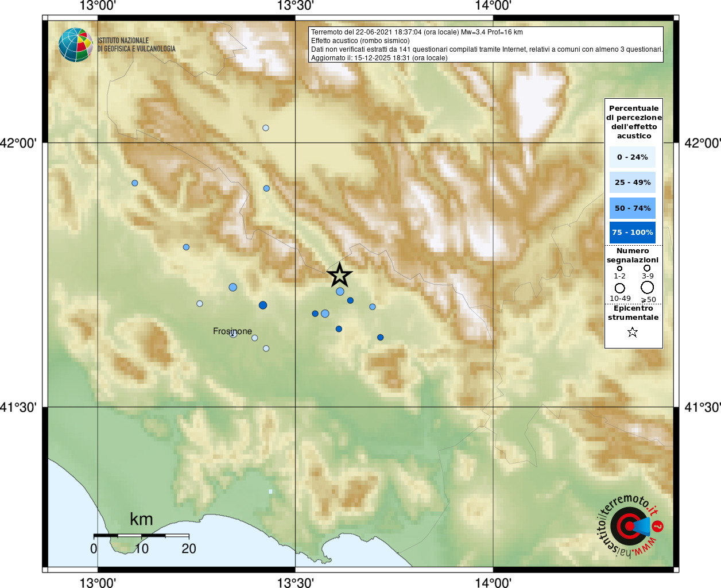Click the bottom 14°00' longitude label
The image size is (721, 588).
point(493,583)
